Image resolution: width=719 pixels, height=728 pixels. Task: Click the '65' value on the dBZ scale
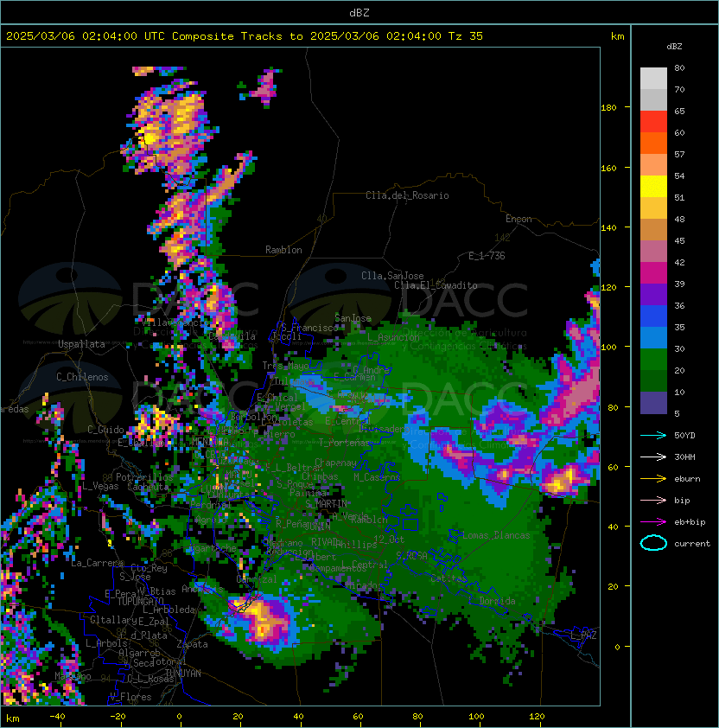(679, 111)
